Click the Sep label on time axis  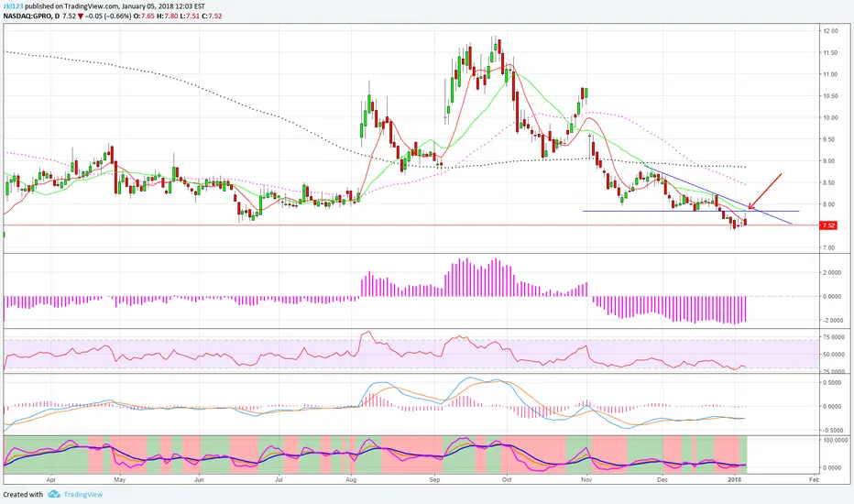pos(434,480)
